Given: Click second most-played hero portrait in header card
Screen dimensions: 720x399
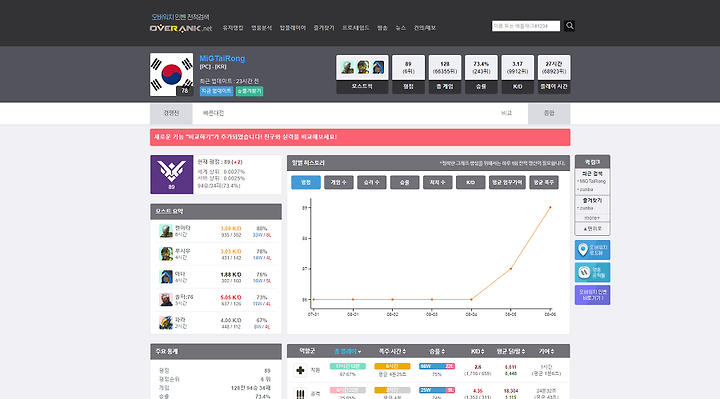Looking at the screenshot, I should 363,67.
